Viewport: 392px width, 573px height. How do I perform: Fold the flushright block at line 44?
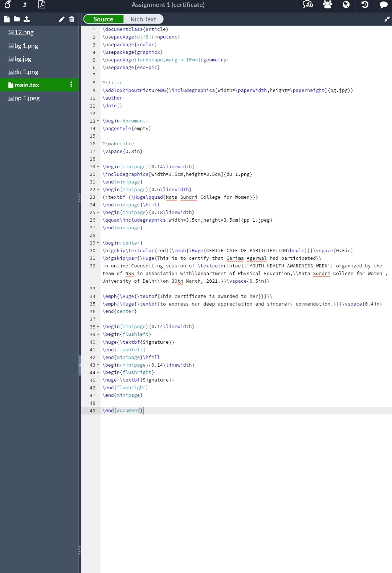pos(98,372)
